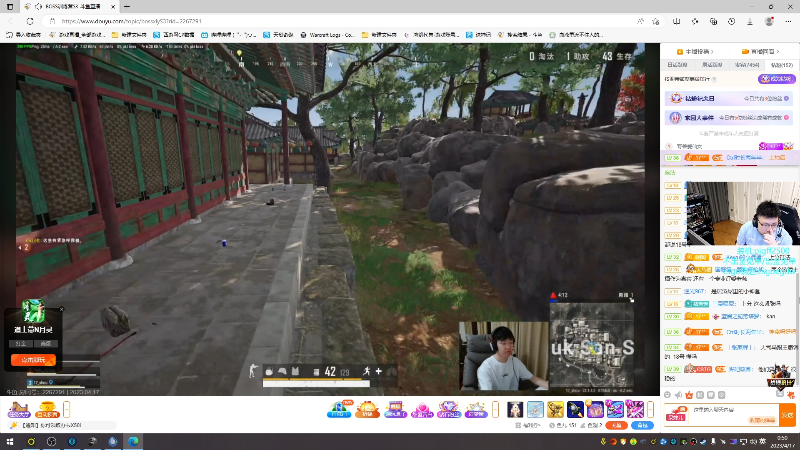Select the left tab on the avatar card
800x450 pixels.
(21, 344)
